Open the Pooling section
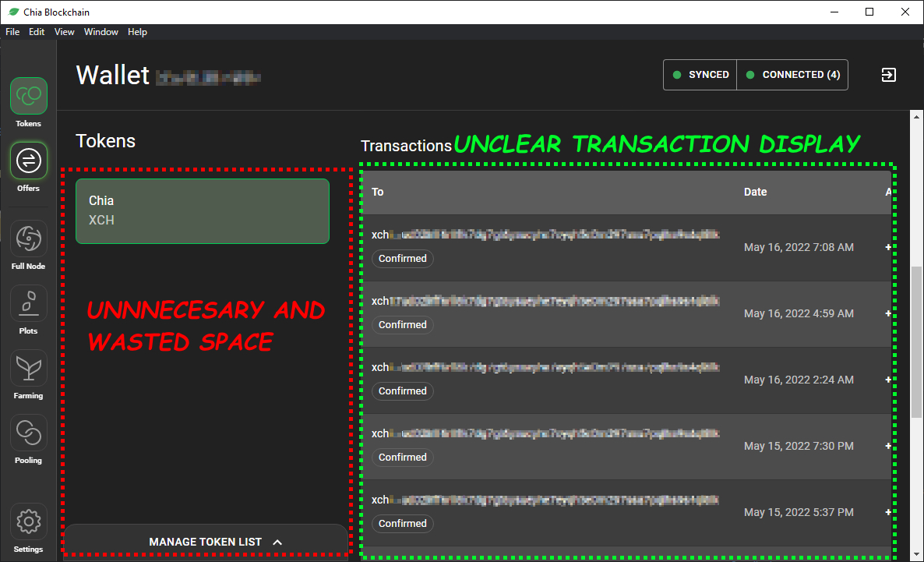 coord(28,440)
